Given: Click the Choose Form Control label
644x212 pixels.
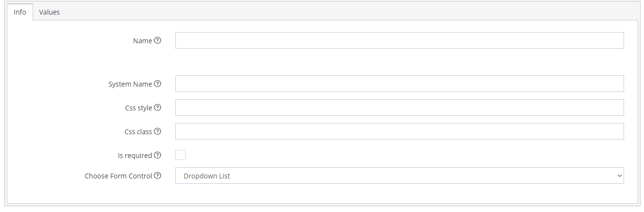Looking at the screenshot, I should click(119, 176).
